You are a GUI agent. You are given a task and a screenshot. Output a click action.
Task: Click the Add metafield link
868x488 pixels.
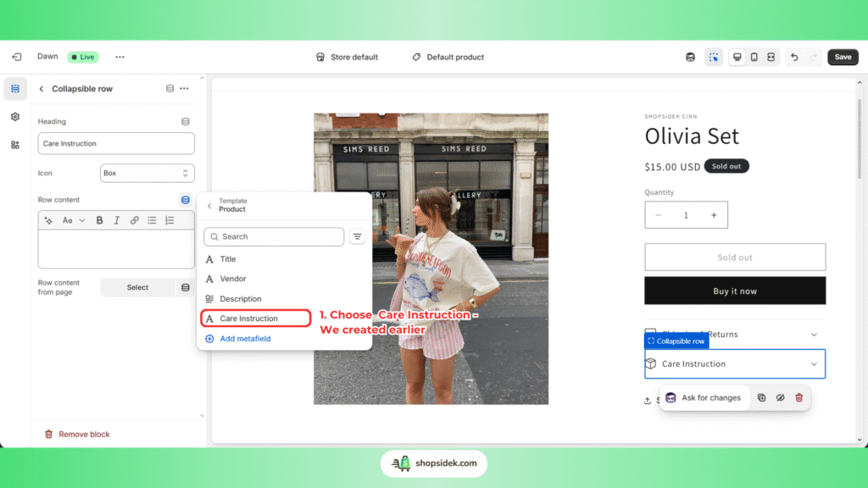245,339
